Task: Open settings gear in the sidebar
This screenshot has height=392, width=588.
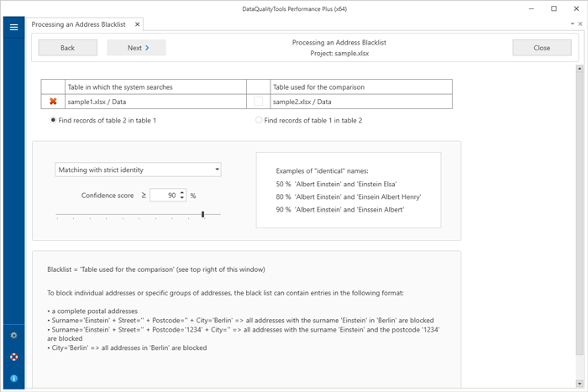Action: click(x=14, y=336)
